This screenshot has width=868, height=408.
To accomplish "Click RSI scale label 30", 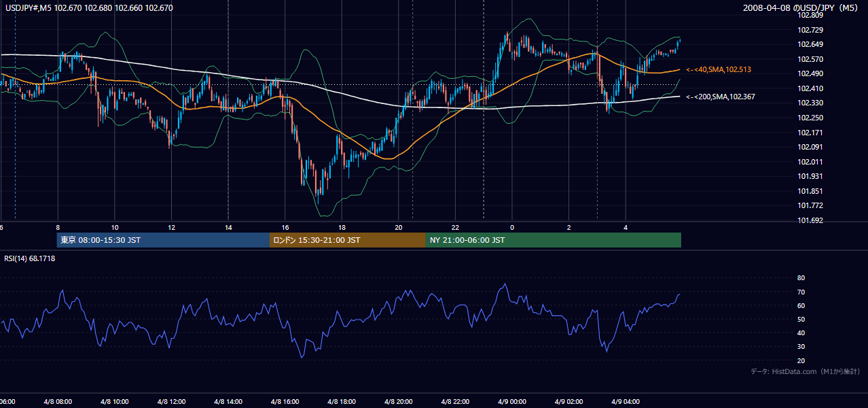I will 801,347.
